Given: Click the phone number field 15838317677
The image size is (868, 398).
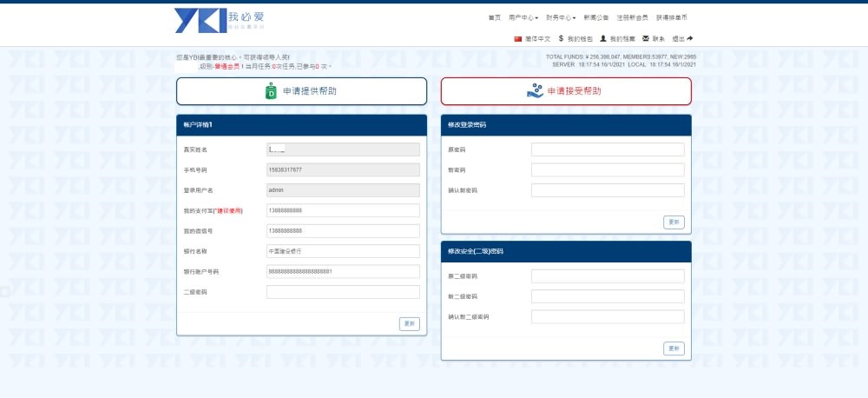Looking at the screenshot, I should coord(343,170).
